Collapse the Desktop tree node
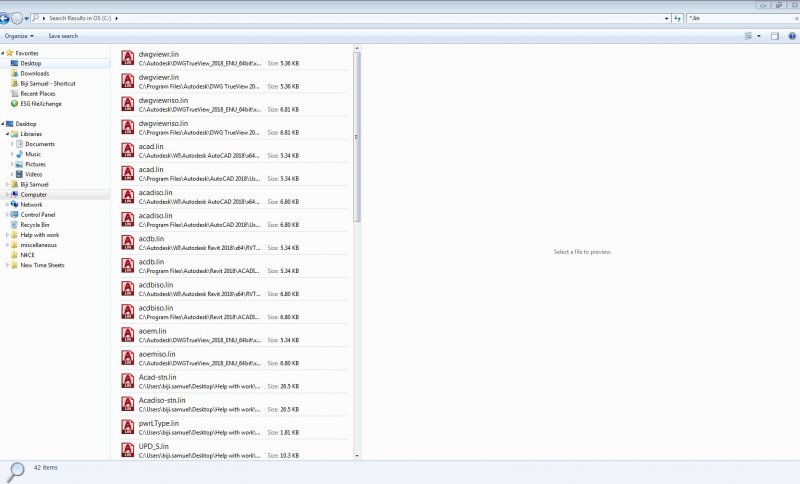This screenshot has height=484, width=800. [3, 124]
